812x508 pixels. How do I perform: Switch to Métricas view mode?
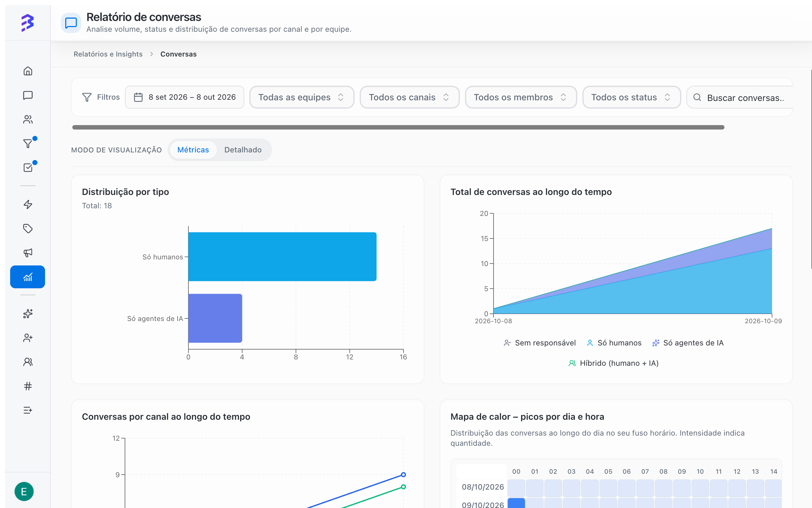[x=193, y=150]
